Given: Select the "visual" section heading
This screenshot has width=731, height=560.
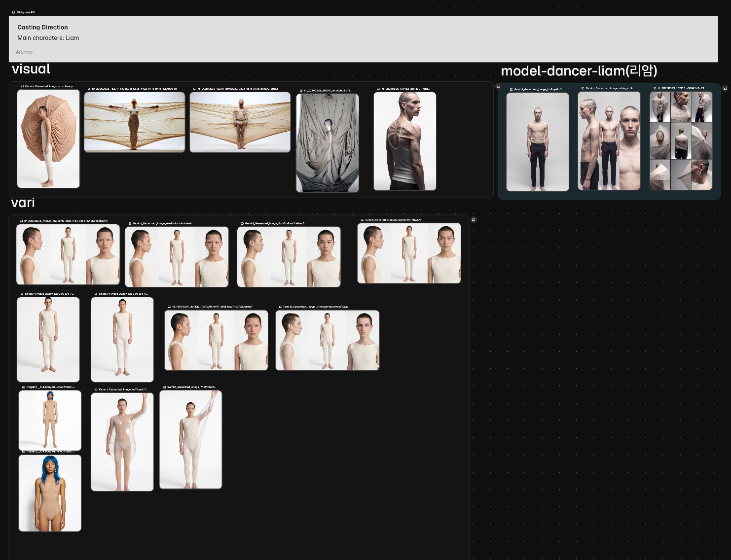Looking at the screenshot, I should 31,69.
